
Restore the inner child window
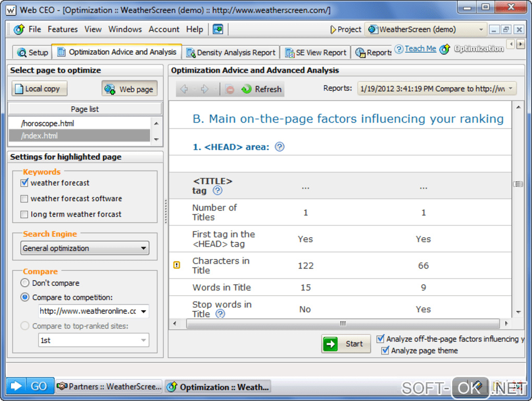tap(506, 30)
